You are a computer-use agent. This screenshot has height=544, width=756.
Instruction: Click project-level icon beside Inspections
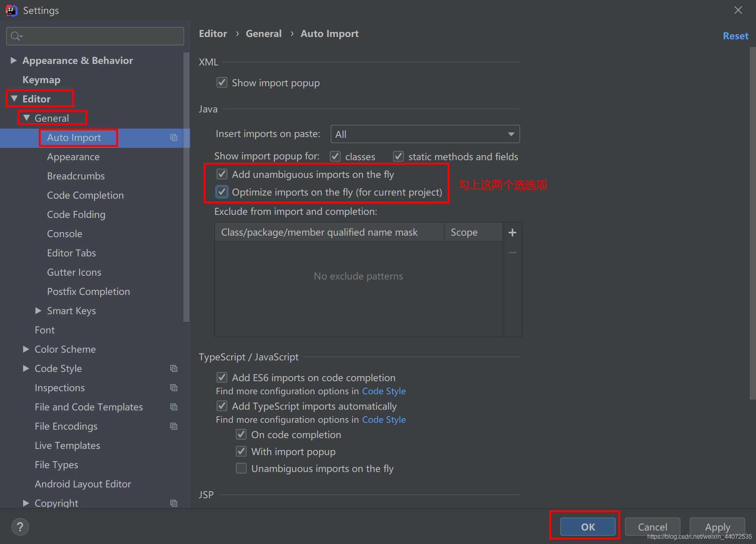coord(174,388)
